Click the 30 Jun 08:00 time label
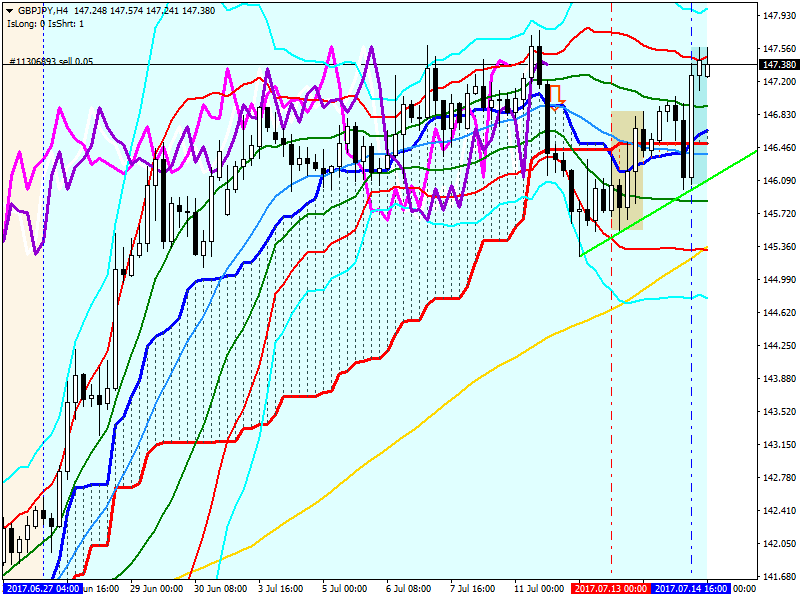This screenshot has width=800, height=600. click(x=220, y=589)
